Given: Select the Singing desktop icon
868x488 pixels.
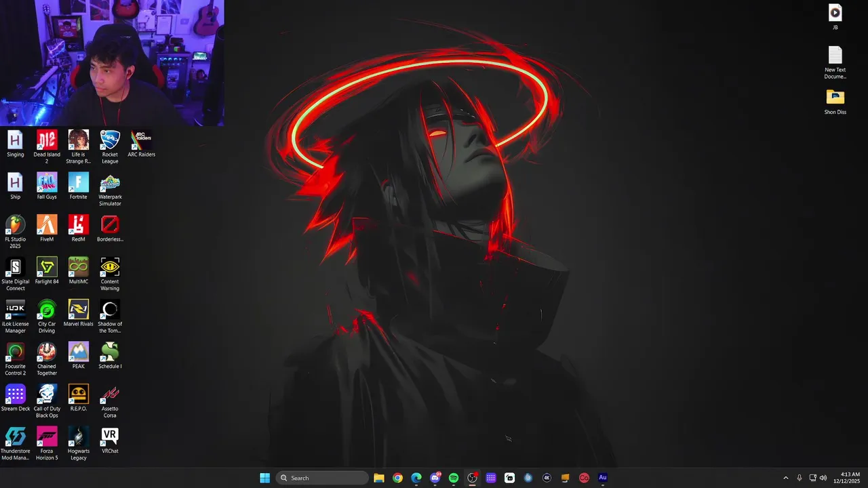Looking at the screenshot, I should point(15,144).
